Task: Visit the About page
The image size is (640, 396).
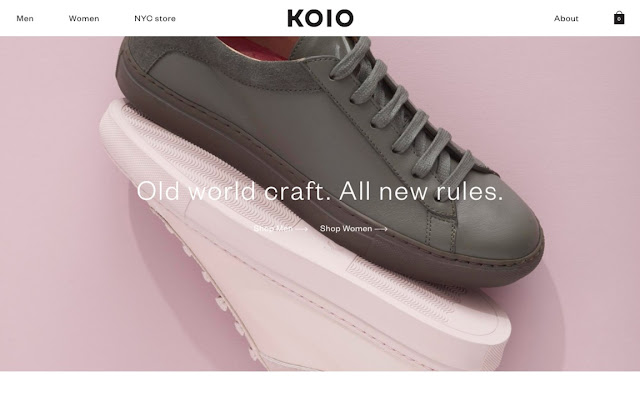Action: coord(566,18)
